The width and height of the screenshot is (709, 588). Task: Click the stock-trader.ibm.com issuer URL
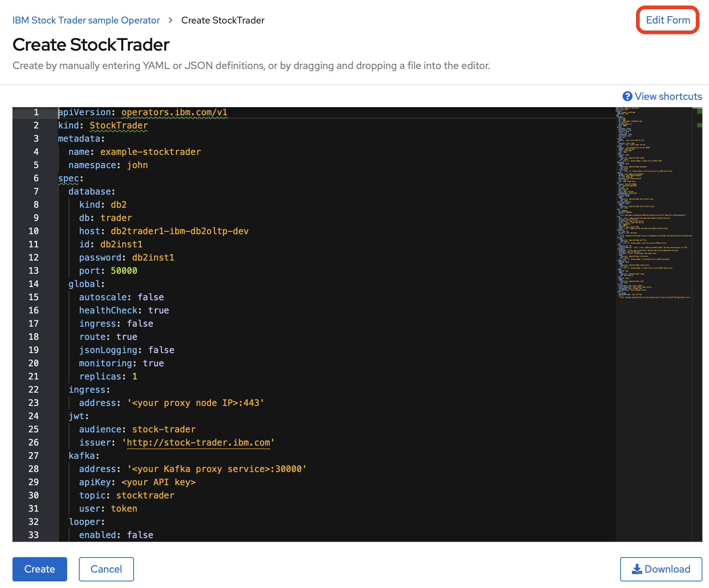click(198, 443)
